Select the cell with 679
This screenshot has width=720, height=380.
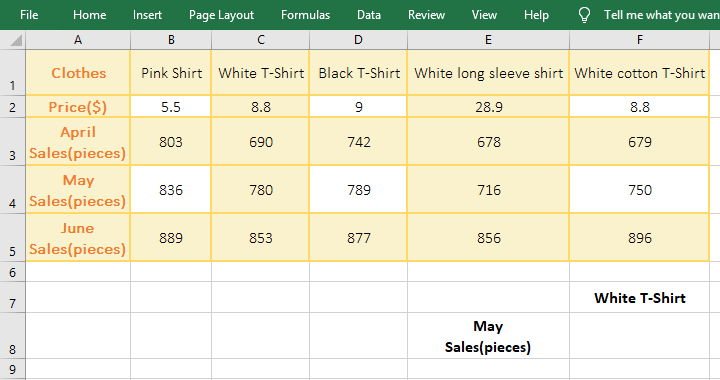639,141
